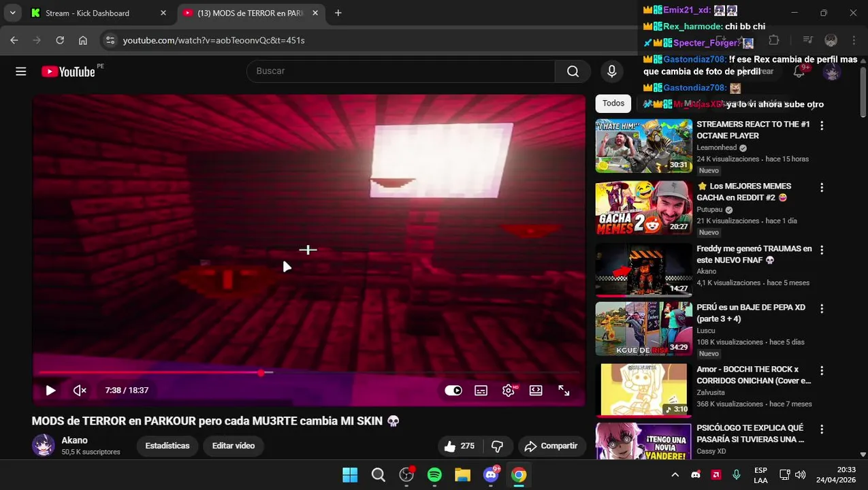The height and width of the screenshot is (490, 868).
Task: Open the tab search dropdown arrow
Action: [x=12, y=13]
